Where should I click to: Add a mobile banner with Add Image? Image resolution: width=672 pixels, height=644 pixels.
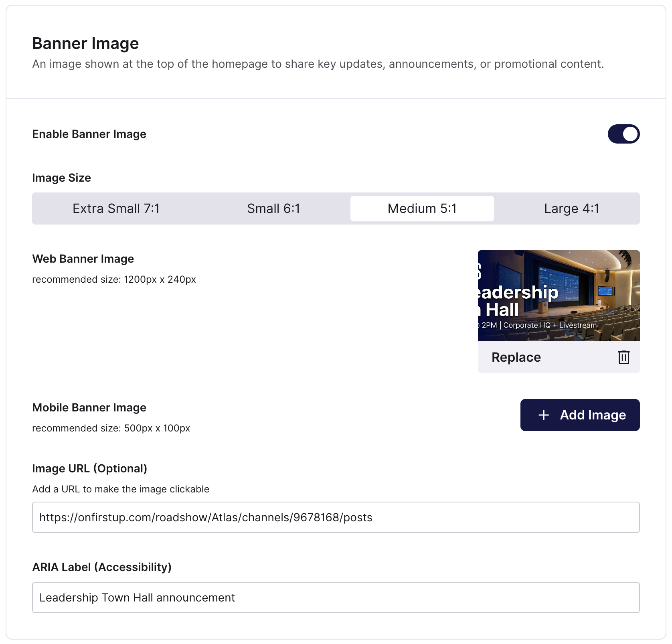tap(580, 415)
